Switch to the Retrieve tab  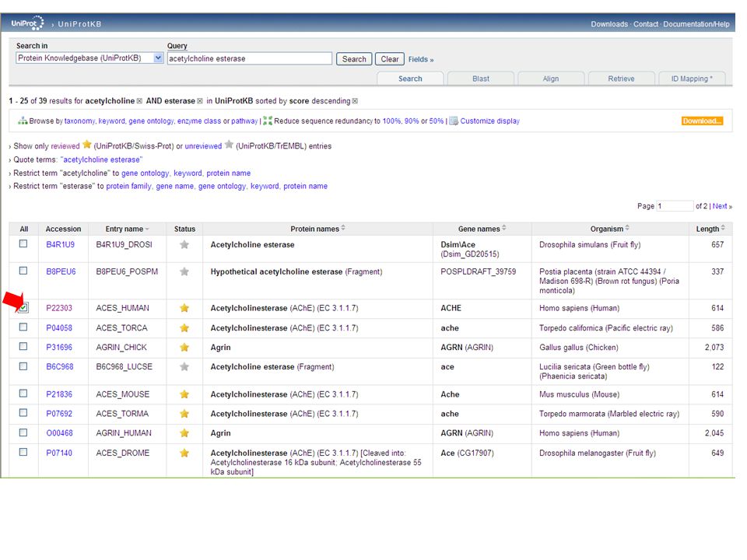coord(621,79)
